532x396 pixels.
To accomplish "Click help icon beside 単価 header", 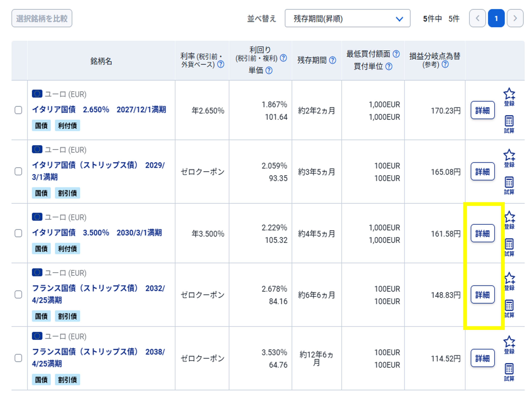I will (x=269, y=70).
